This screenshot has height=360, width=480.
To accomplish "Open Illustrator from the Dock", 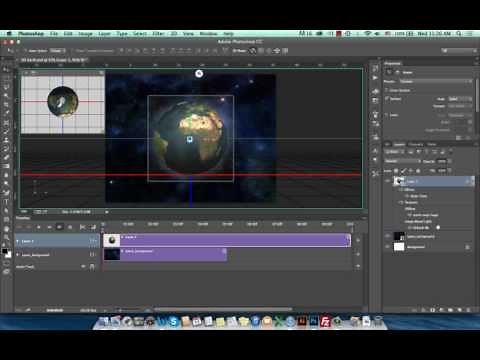I will 302,321.
